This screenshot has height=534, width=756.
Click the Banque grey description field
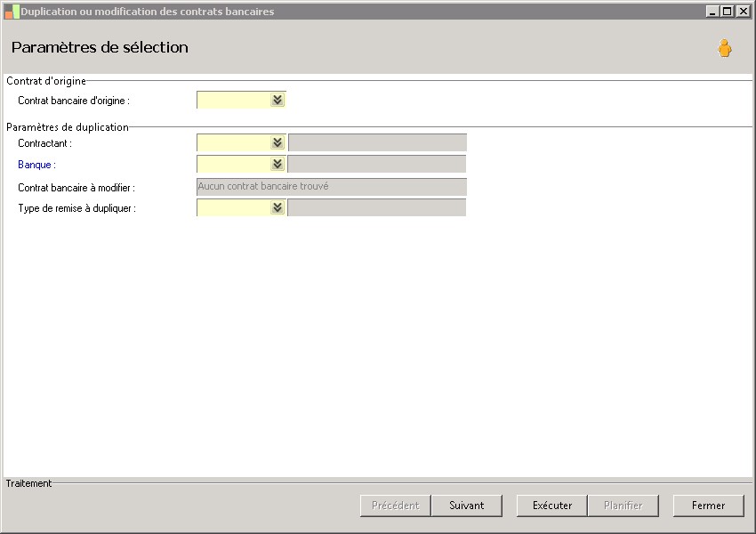pyautogui.click(x=377, y=164)
